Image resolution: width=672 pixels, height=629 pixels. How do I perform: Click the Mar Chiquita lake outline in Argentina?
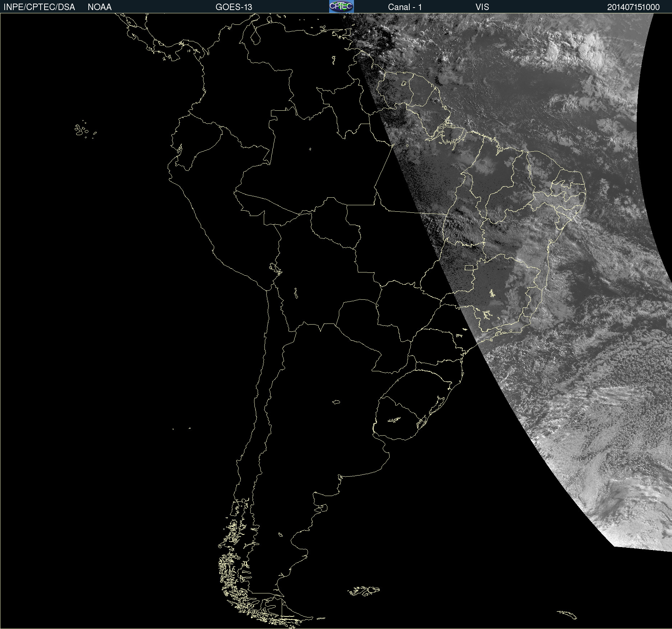click(336, 402)
